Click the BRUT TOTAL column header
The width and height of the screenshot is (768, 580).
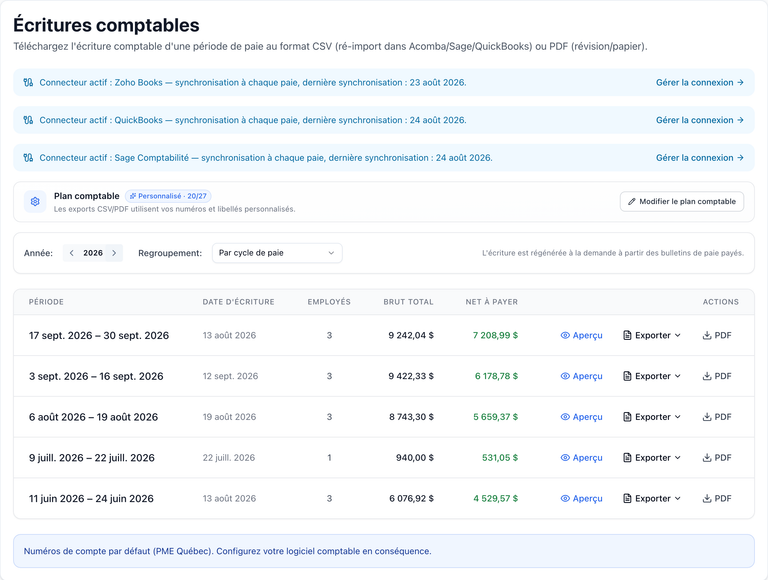(x=408, y=302)
